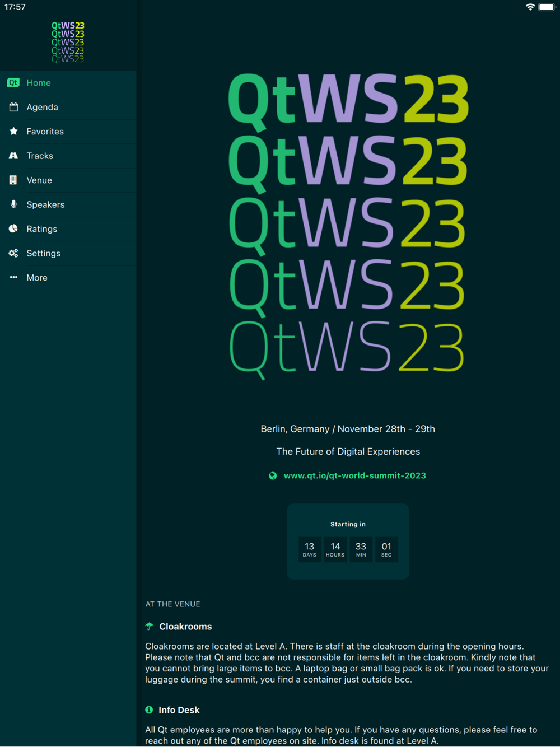Click the calendar icon beside Agenda
This screenshot has height=747, width=560.
[13, 107]
